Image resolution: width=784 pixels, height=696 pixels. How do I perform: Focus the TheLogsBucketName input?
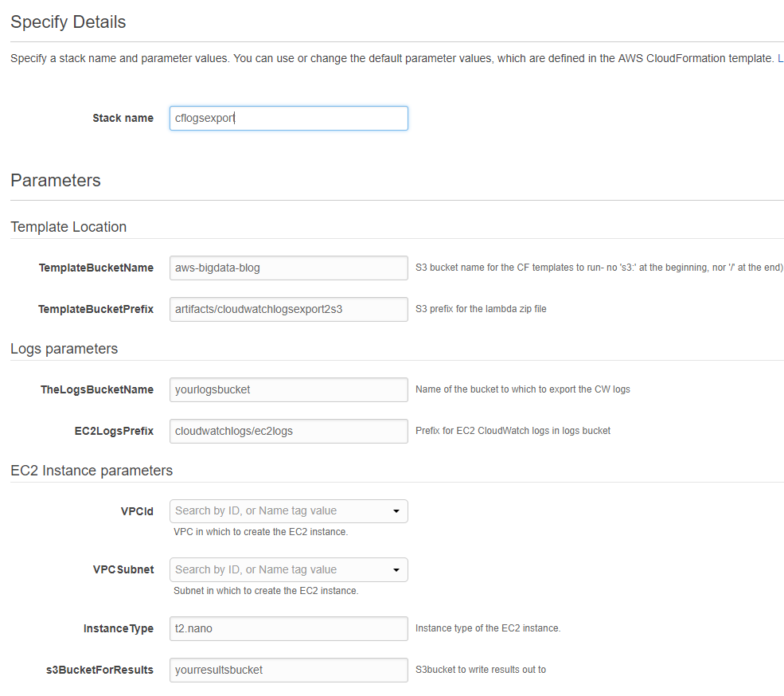pos(288,389)
